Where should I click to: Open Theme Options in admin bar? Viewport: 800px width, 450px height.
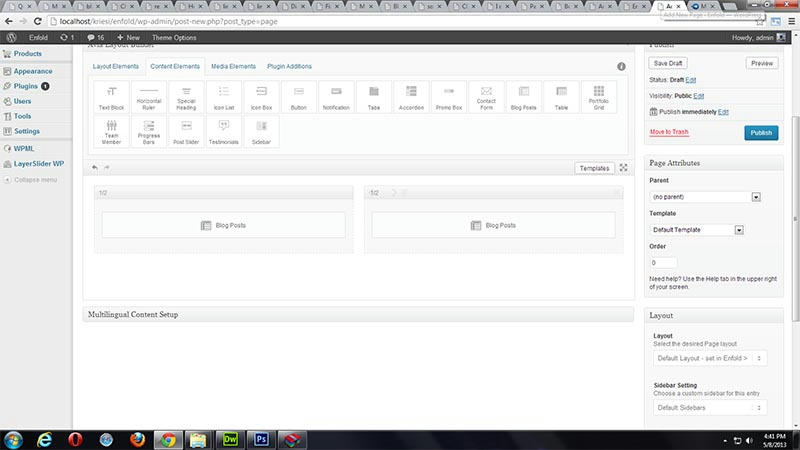[174, 38]
